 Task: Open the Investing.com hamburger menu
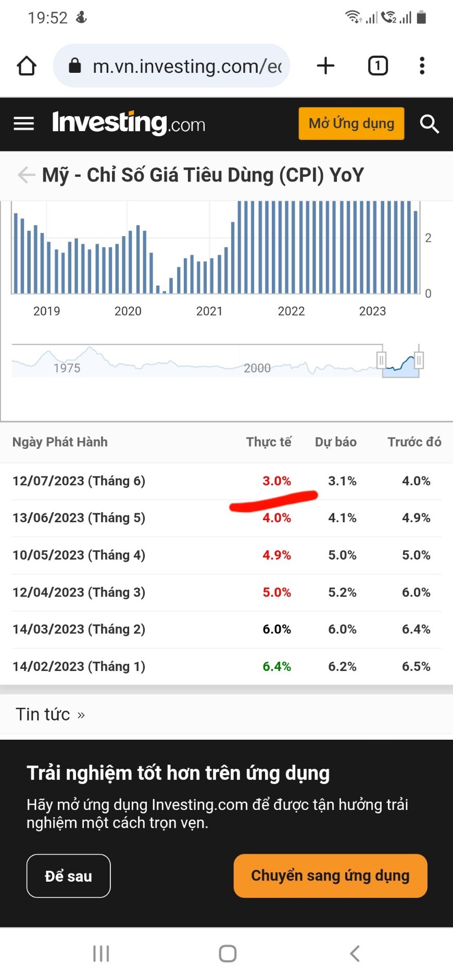point(23,124)
